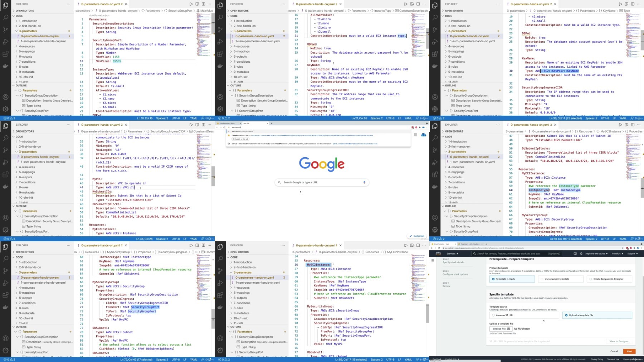
Task: Select 0-parameters-hands-on.yaml editor tab above MaxValue breadcrumb
Action: 102,4
